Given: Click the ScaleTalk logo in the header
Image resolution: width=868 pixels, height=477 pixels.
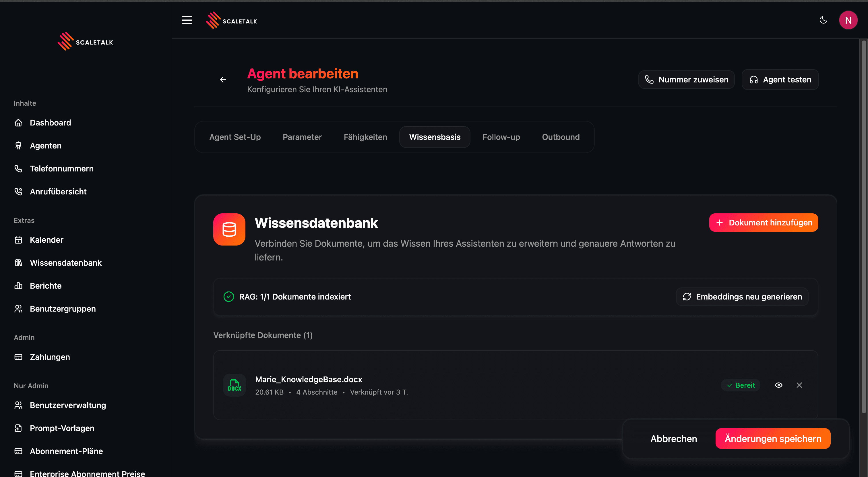Looking at the screenshot, I should click(x=231, y=20).
